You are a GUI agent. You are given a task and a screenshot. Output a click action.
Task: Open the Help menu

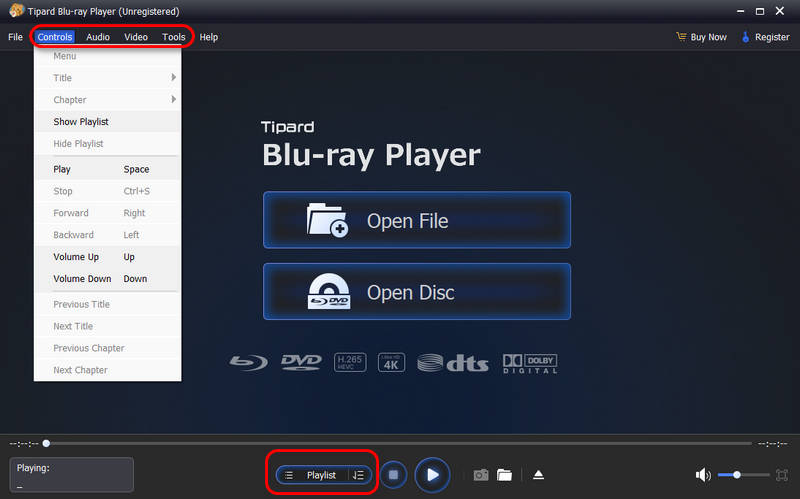pyautogui.click(x=208, y=37)
